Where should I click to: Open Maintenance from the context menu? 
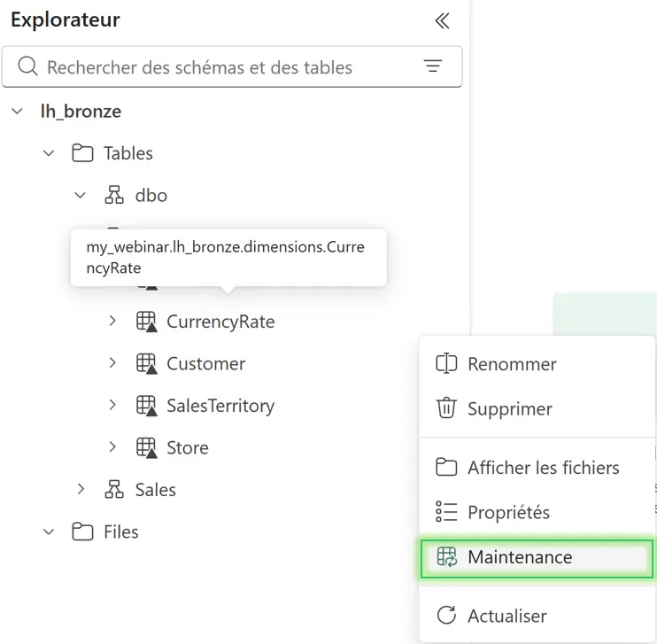click(x=519, y=557)
